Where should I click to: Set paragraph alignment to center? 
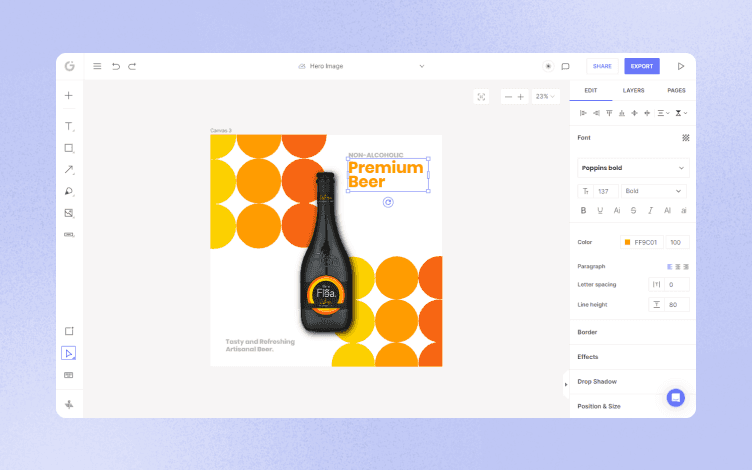[678, 267]
